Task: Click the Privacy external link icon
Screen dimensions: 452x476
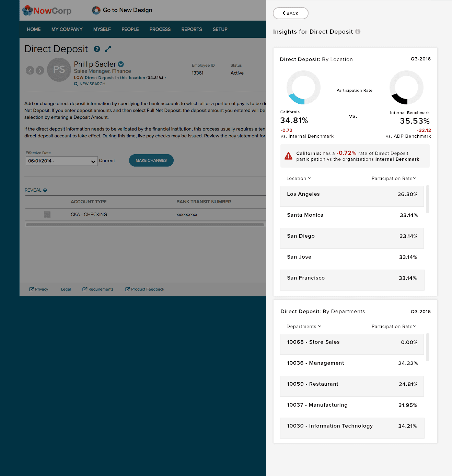Action: point(31,289)
